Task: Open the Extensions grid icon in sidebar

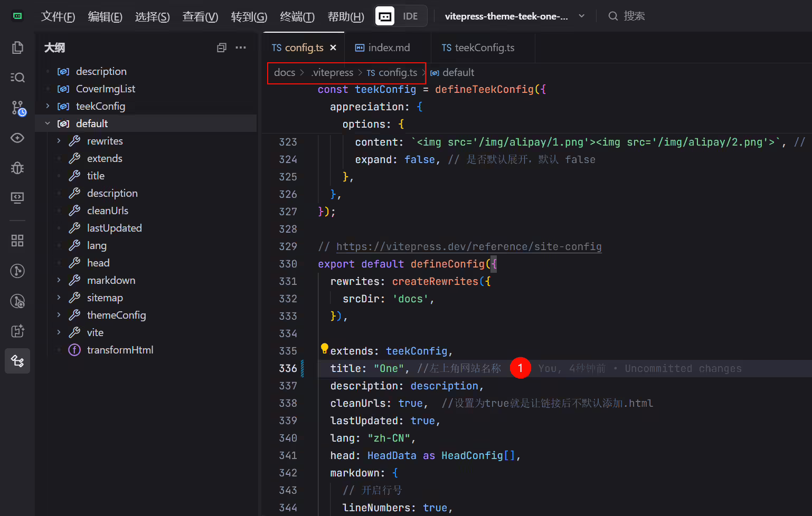Action: 17,241
